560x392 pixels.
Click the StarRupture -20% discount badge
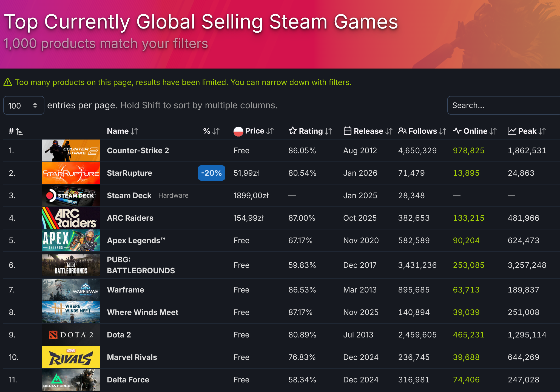tap(211, 173)
